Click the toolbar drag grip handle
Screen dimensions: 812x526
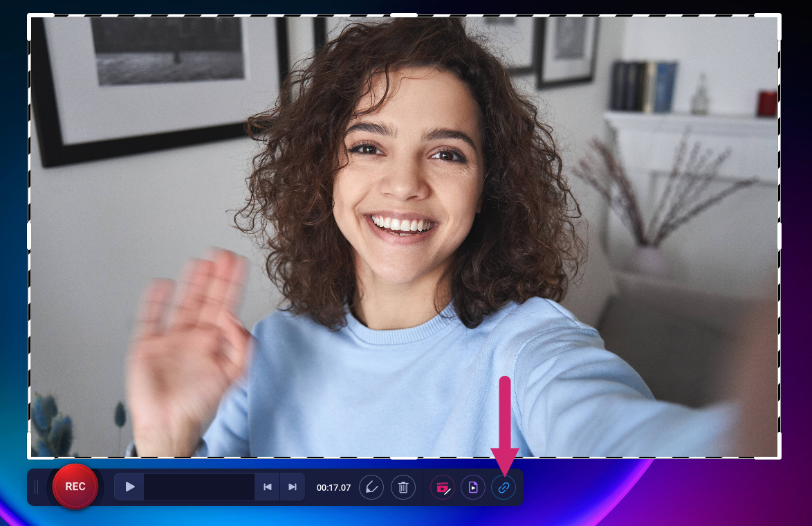pos(37,487)
